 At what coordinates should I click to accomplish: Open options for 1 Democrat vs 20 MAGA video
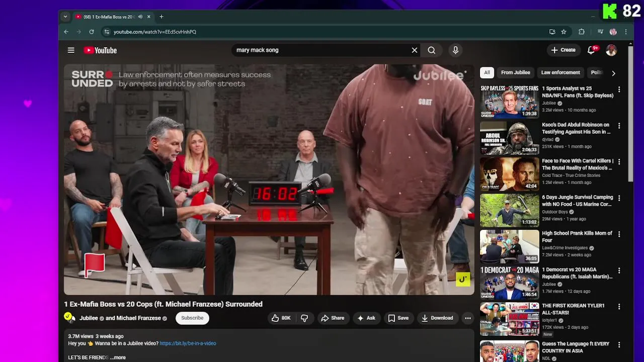click(x=619, y=270)
